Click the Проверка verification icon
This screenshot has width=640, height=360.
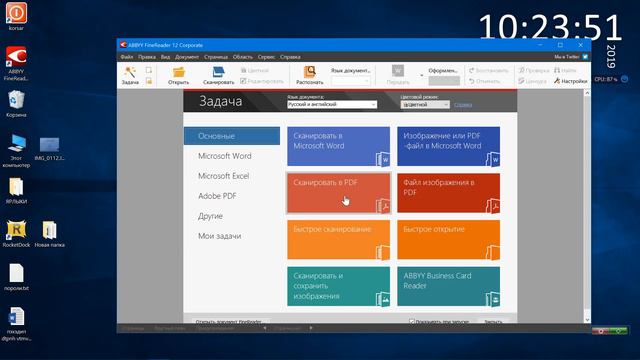pos(521,71)
